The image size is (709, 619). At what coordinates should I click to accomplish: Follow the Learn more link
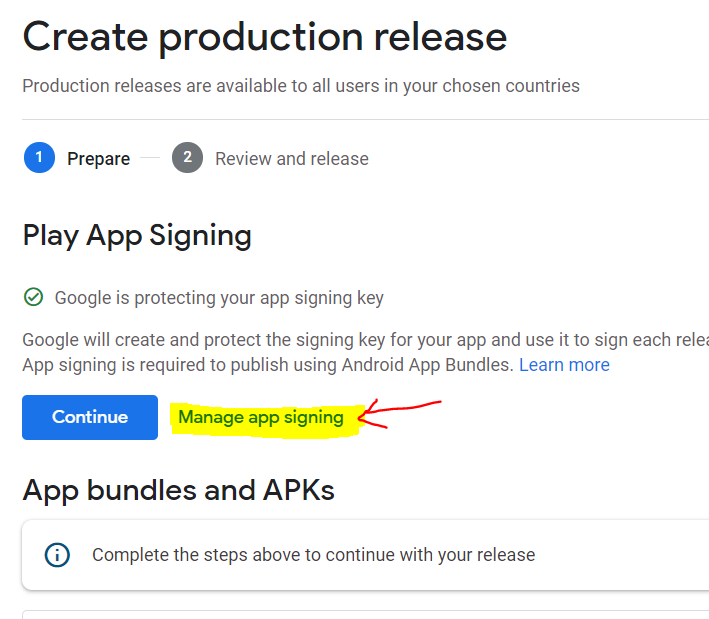point(564,365)
